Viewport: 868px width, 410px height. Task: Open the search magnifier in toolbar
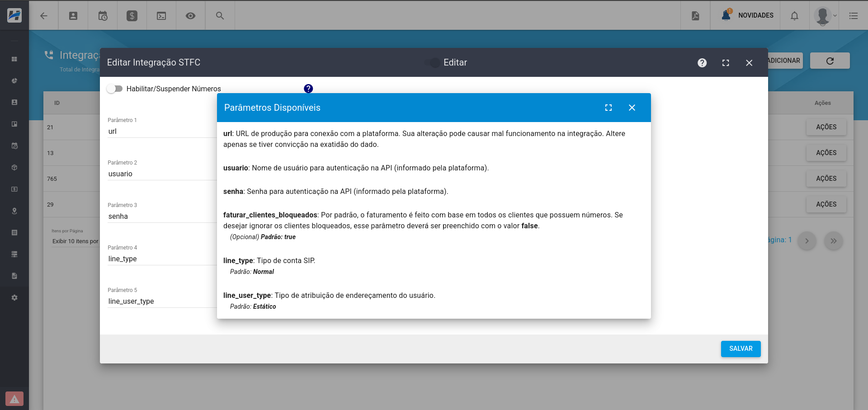220,16
